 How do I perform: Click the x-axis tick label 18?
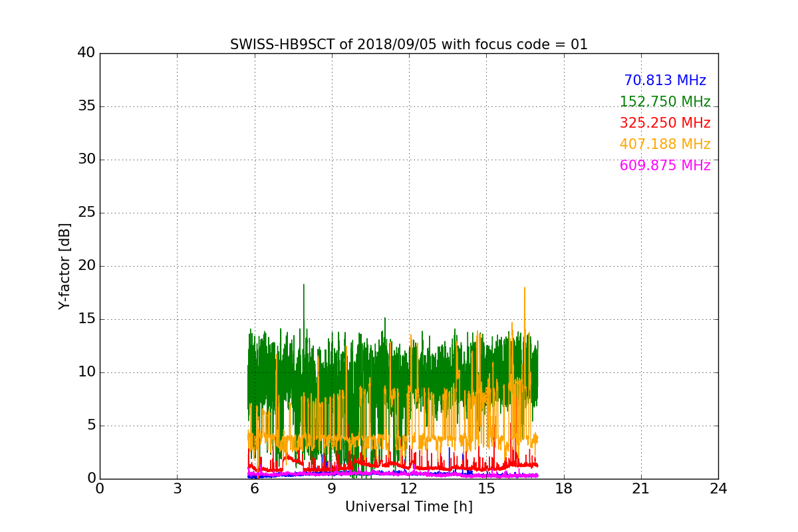tap(564, 489)
